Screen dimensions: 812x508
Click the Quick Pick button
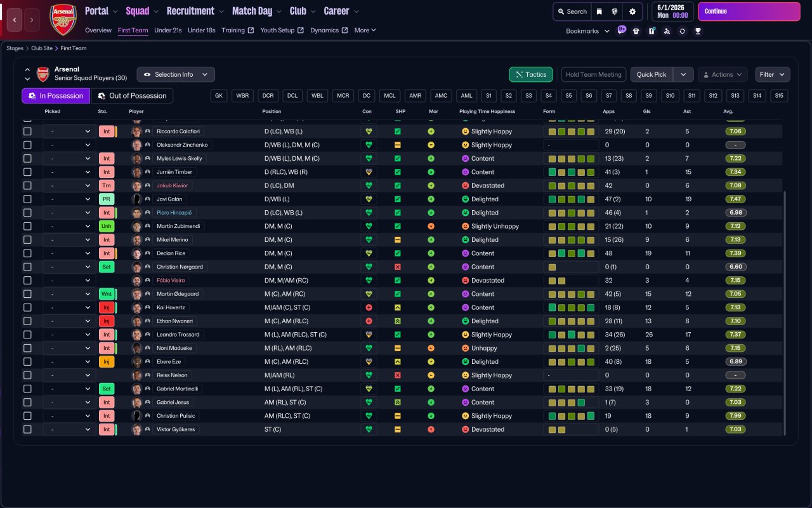[x=652, y=74]
